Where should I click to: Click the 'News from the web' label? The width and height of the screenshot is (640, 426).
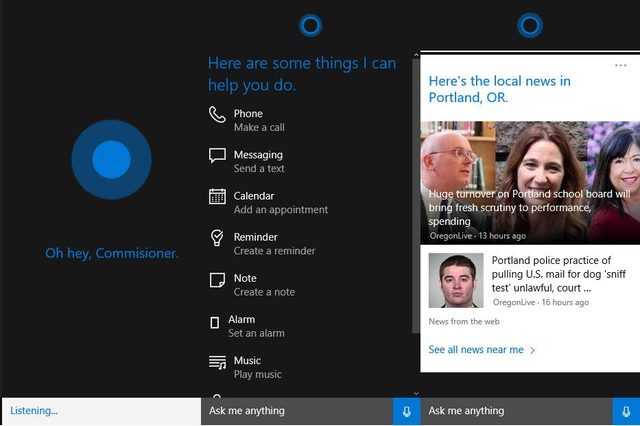(464, 322)
